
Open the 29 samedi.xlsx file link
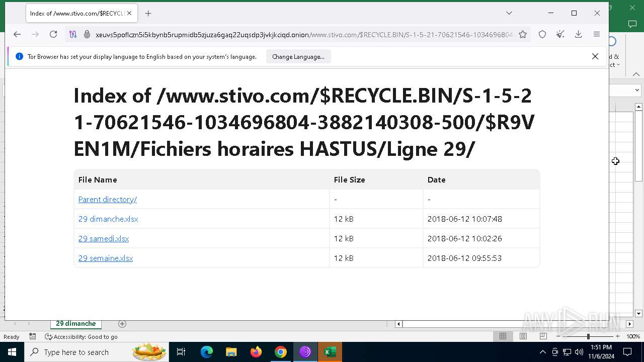104,239
